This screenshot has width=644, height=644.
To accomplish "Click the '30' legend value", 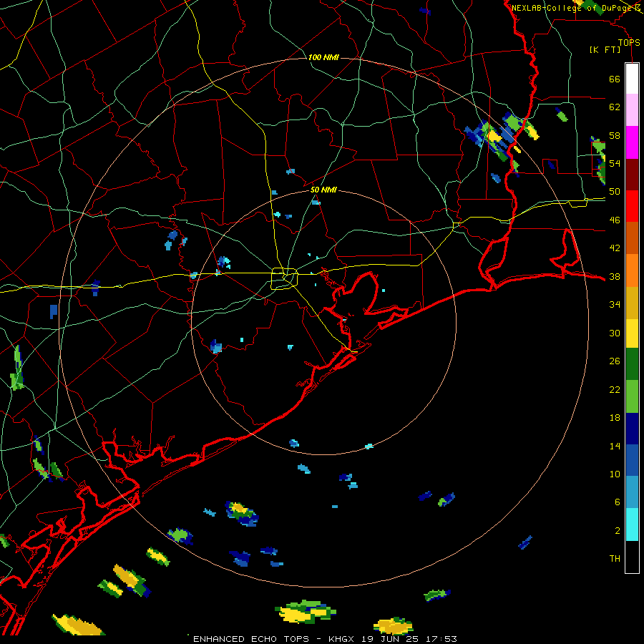I will 615,333.
